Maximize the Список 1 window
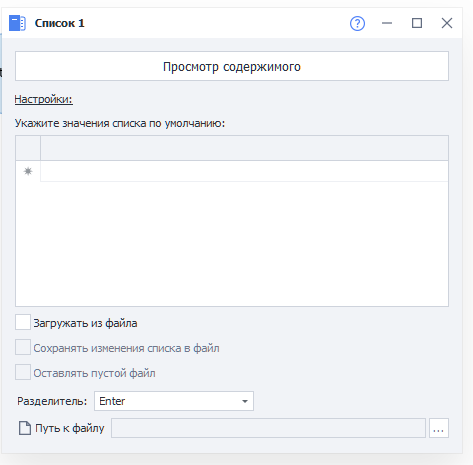The height and width of the screenshot is (465, 473). [x=417, y=23]
